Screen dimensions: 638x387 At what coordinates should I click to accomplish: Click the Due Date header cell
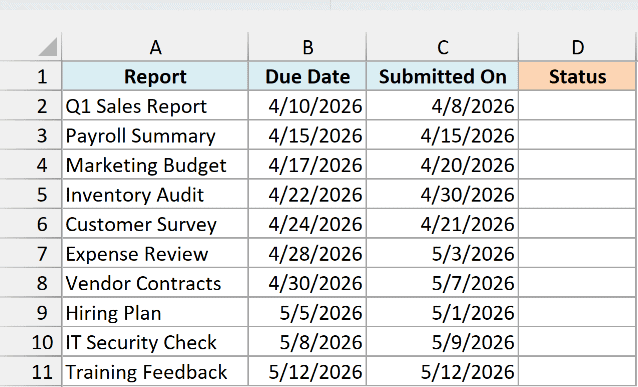(x=308, y=76)
